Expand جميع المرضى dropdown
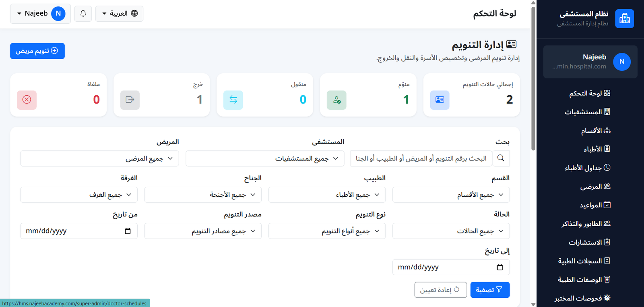Viewport: 644px width, 307px height. (x=99, y=159)
